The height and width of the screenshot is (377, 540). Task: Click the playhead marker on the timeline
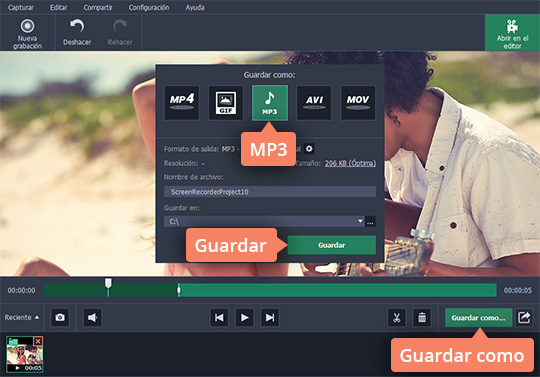pyautogui.click(x=108, y=287)
